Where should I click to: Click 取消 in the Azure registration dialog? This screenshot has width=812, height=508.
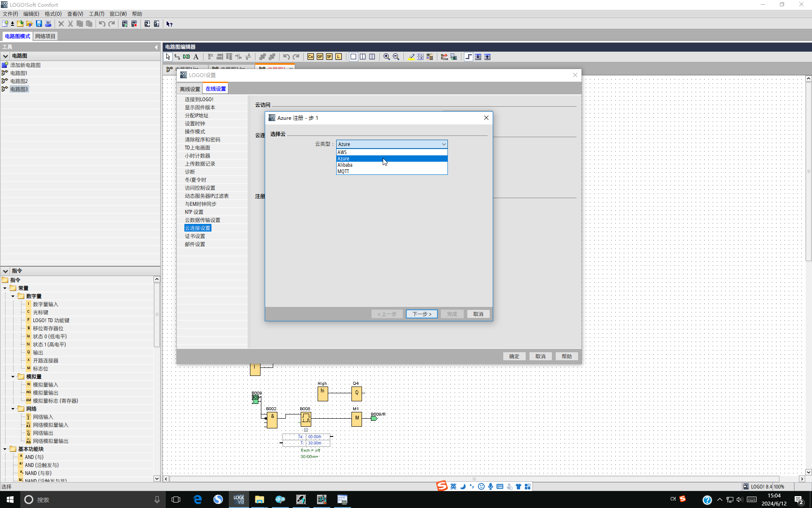click(x=478, y=314)
